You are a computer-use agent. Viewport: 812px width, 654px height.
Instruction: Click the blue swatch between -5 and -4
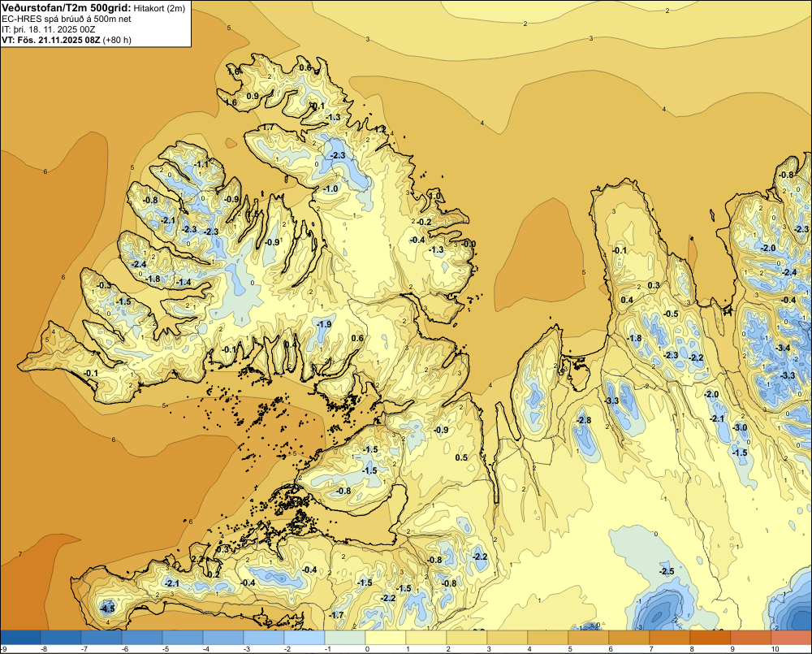point(183,637)
